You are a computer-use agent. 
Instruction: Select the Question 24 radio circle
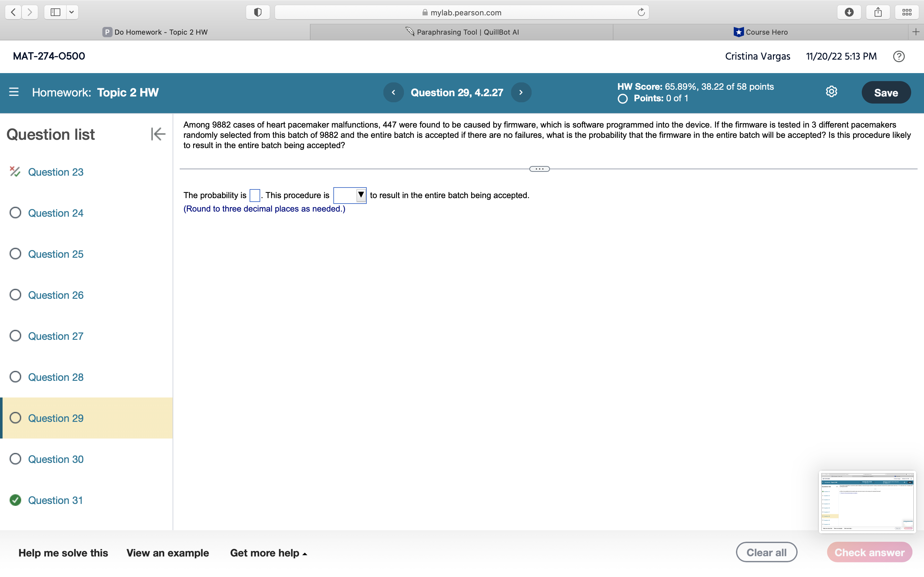tap(15, 213)
